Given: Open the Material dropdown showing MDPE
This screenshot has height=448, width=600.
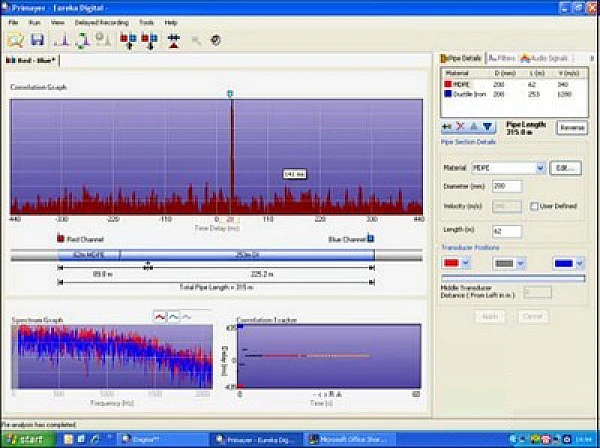Looking at the screenshot, I should coord(540,168).
